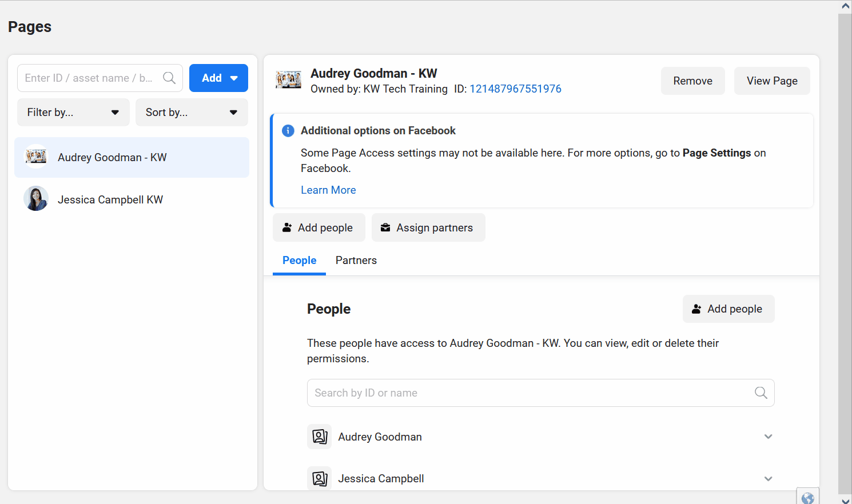Click the Assign partners button

(x=428, y=227)
